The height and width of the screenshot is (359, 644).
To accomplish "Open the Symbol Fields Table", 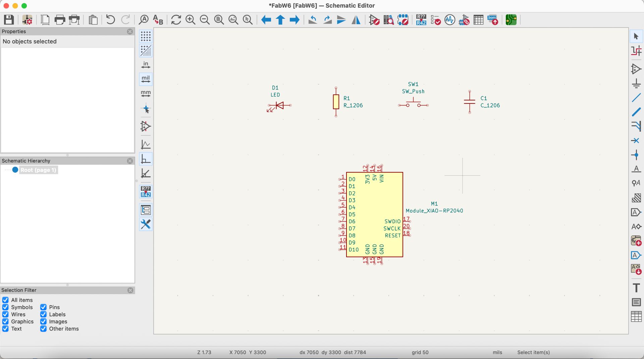I will (478, 20).
